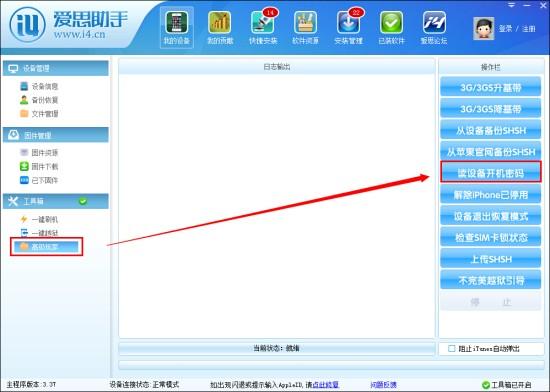Click 检查SIM卡锁状态 button

(x=490, y=237)
